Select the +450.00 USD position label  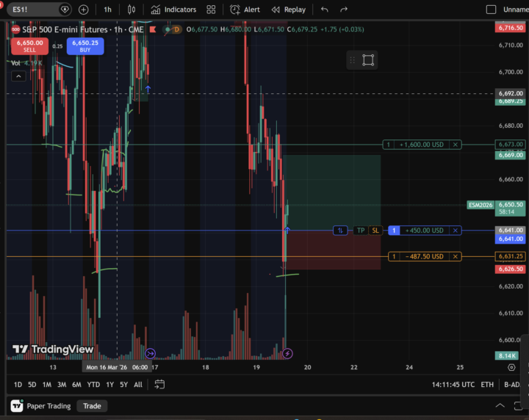[x=425, y=231]
